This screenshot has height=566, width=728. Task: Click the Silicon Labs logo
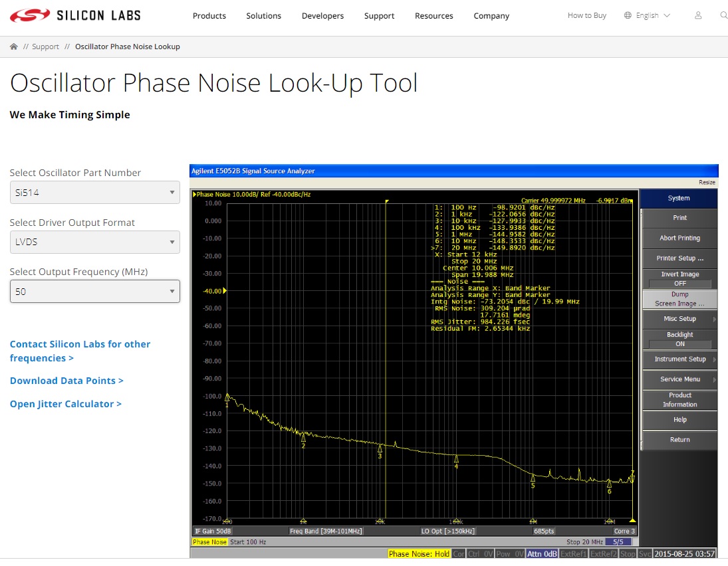pyautogui.click(x=75, y=15)
